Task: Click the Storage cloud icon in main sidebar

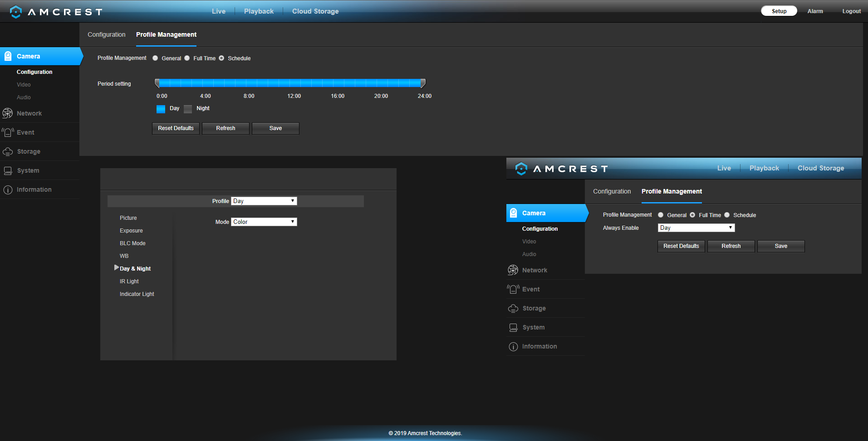Action: click(x=8, y=151)
